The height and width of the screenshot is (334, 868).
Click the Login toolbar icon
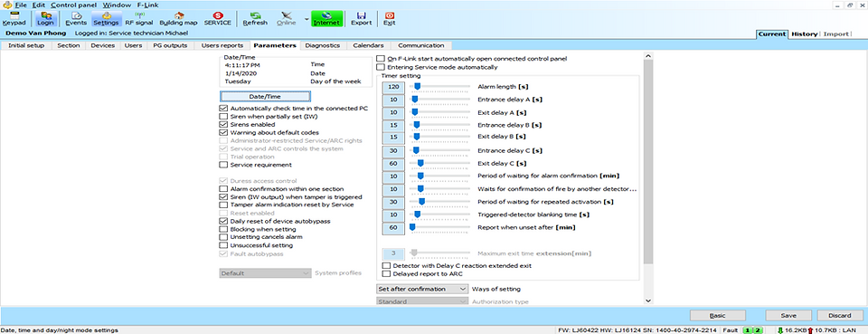click(x=45, y=19)
